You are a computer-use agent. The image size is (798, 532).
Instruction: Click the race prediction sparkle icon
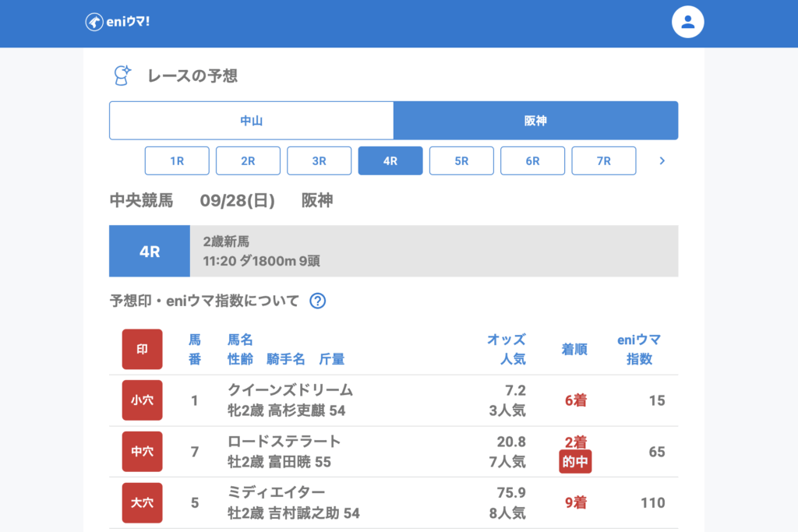coord(122,76)
